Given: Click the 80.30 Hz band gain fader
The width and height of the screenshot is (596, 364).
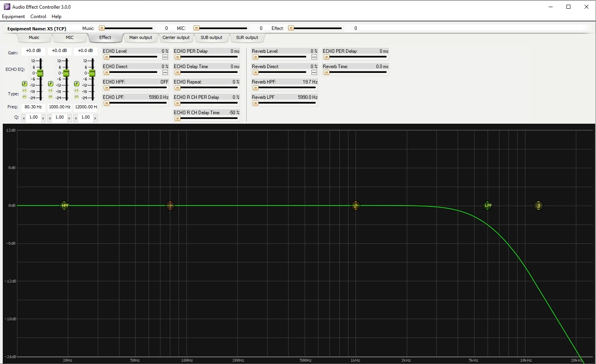Looking at the screenshot, I should pos(40,73).
